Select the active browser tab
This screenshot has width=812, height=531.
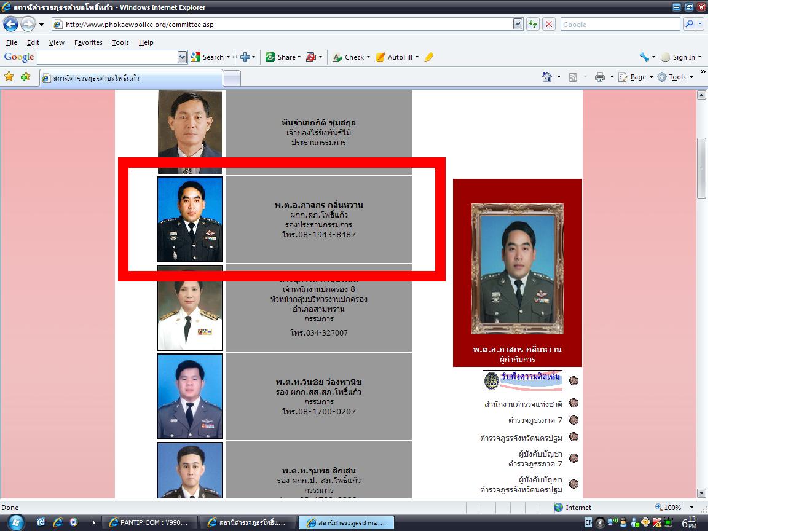click(x=130, y=78)
